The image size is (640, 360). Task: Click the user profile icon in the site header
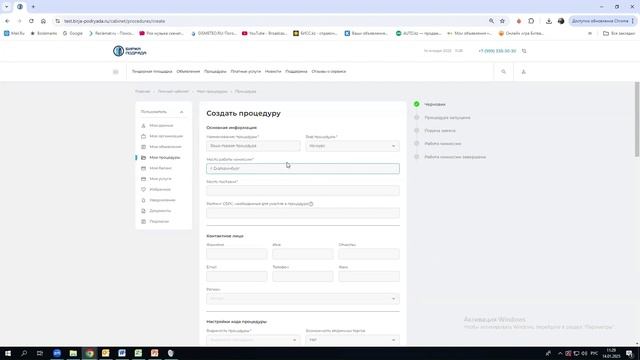524,72
